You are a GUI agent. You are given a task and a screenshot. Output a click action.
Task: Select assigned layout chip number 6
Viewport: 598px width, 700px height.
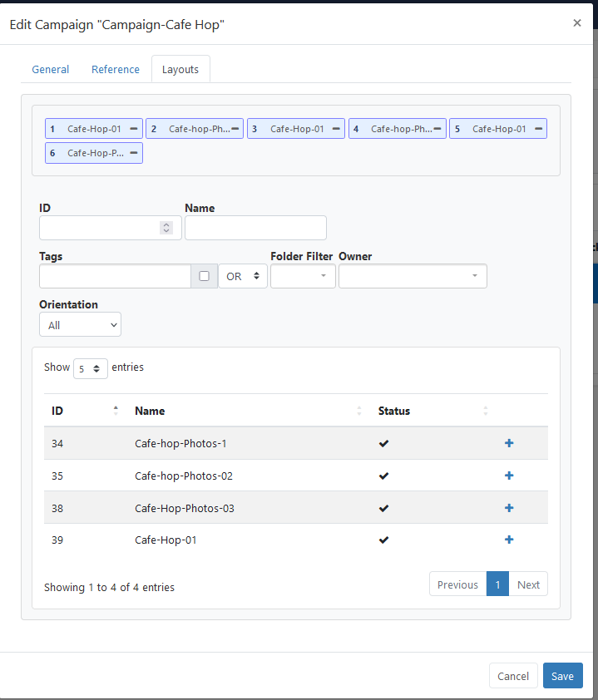(94, 153)
